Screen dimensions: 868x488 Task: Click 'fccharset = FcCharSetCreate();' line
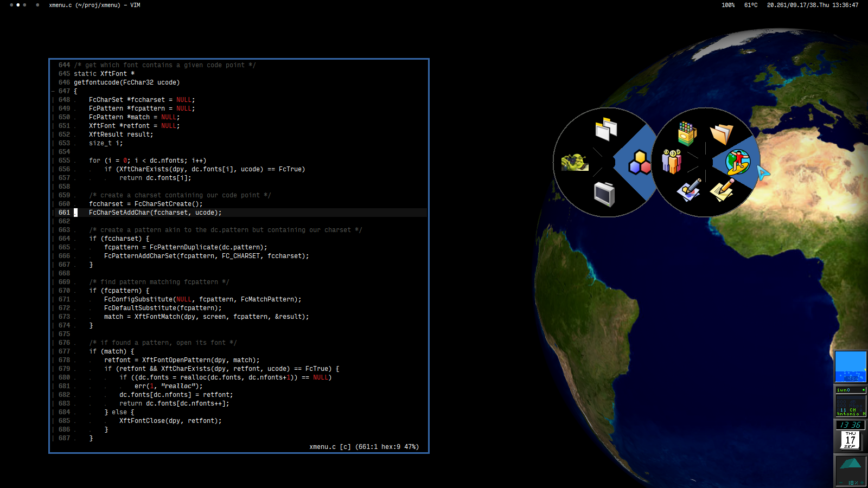click(146, 204)
